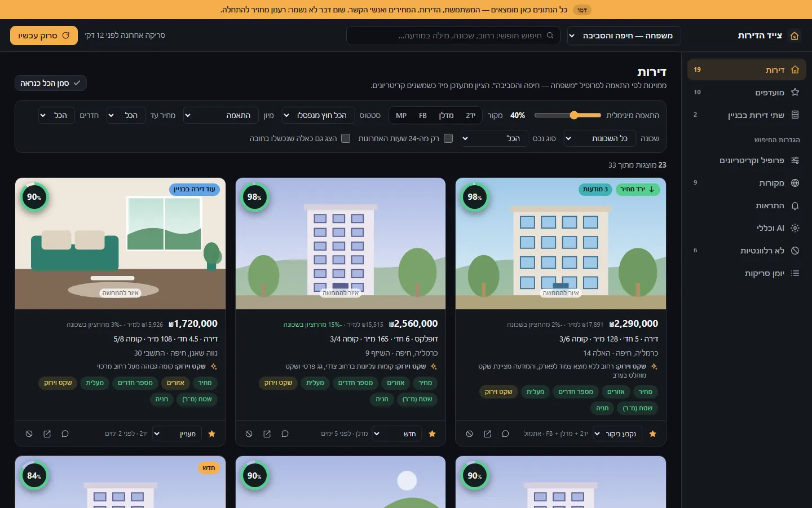Click the block icon on the ₪1,720,000 listing
This screenshot has height=508, width=812.
(x=29, y=434)
